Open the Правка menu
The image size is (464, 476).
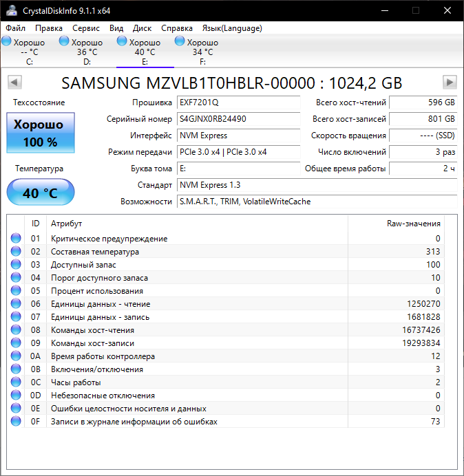(49, 28)
